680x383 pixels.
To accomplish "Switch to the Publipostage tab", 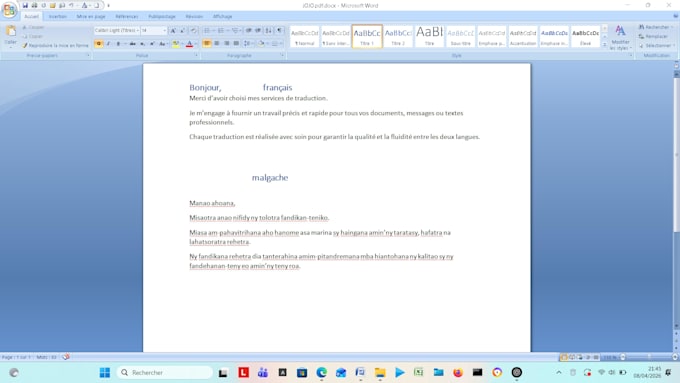I will [x=162, y=16].
